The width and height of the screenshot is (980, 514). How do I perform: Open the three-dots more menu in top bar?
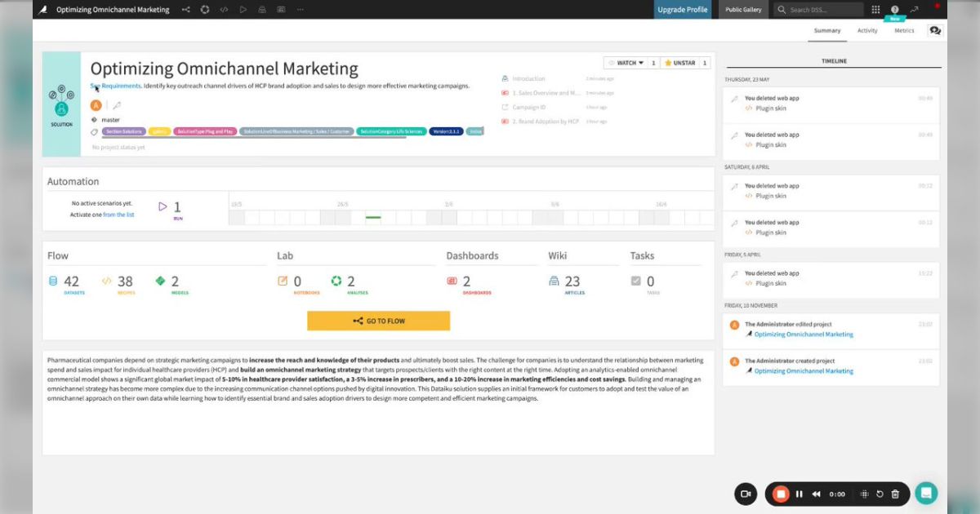click(300, 10)
